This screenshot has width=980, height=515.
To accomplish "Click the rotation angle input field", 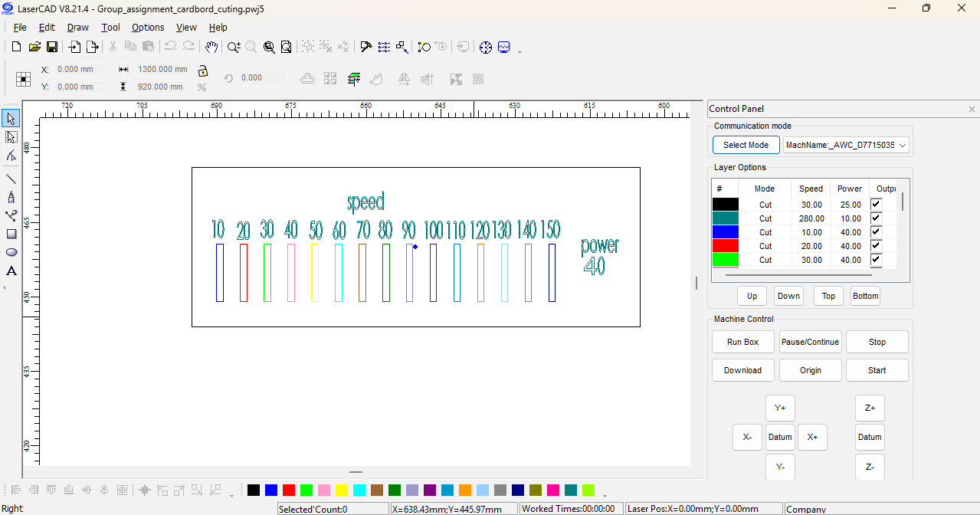I will (x=263, y=78).
